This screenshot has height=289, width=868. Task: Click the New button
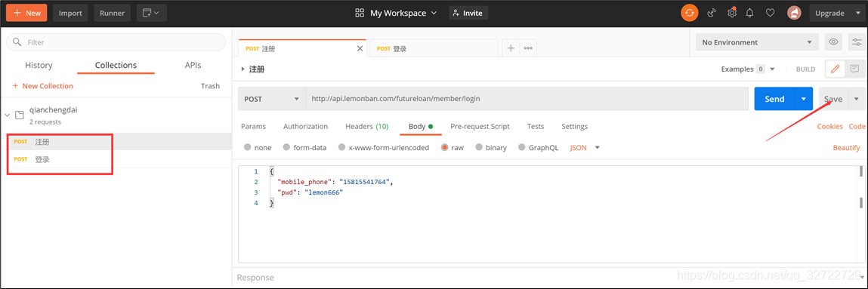(x=26, y=13)
